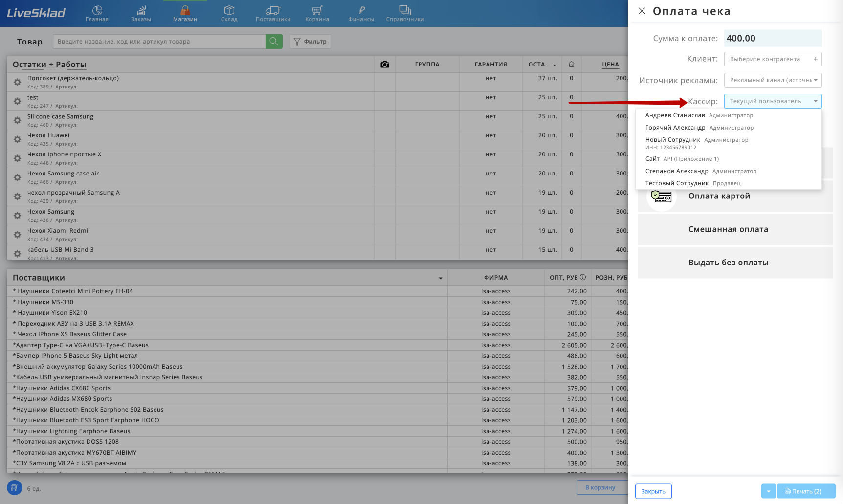Select product row Чехол Samsung
This screenshot has height=504, width=843.
(317, 216)
